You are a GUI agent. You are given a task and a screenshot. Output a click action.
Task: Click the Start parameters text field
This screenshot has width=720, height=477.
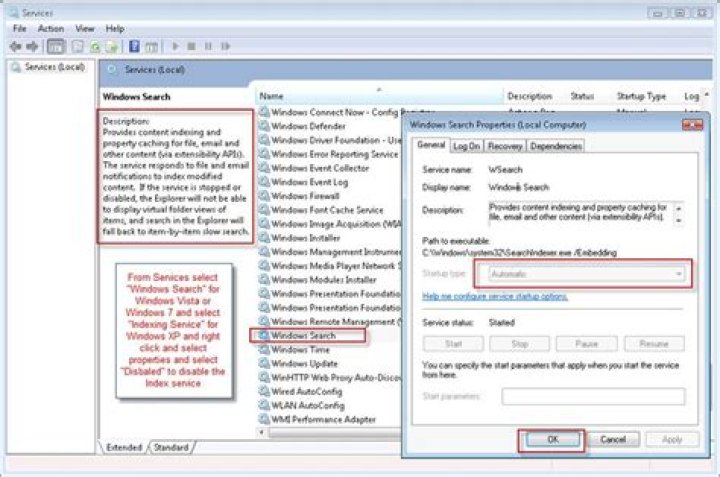(x=593, y=396)
